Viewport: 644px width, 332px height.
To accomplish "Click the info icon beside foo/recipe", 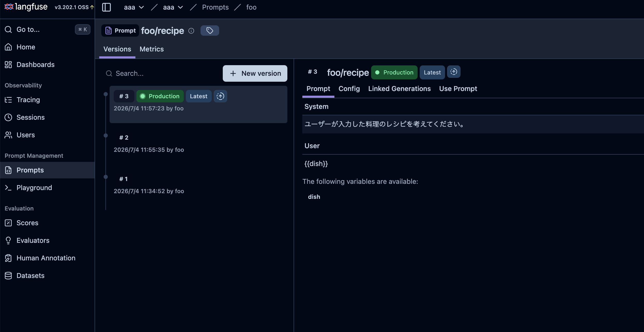I will pyautogui.click(x=191, y=31).
